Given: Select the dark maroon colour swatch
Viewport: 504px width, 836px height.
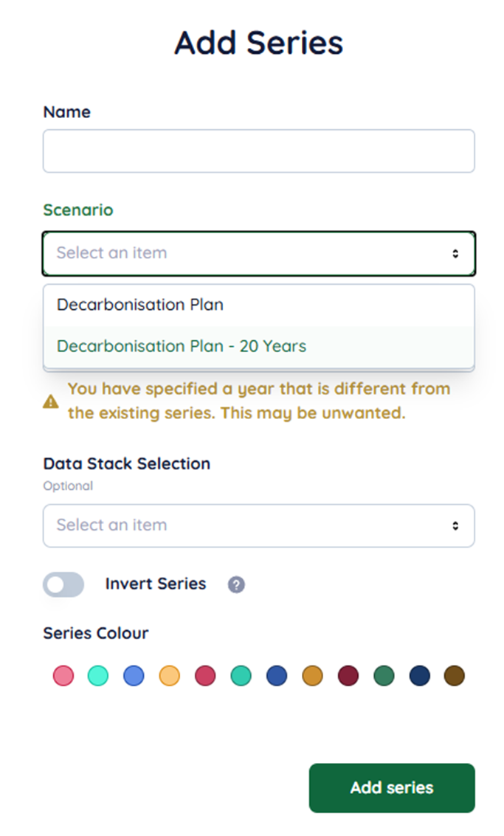Looking at the screenshot, I should click(x=348, y=676).
